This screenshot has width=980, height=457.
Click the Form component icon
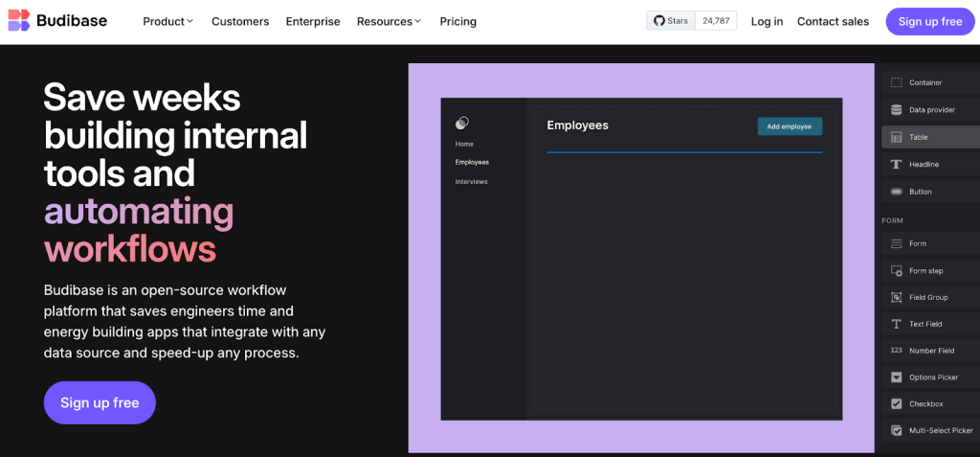tap(896, 243)
